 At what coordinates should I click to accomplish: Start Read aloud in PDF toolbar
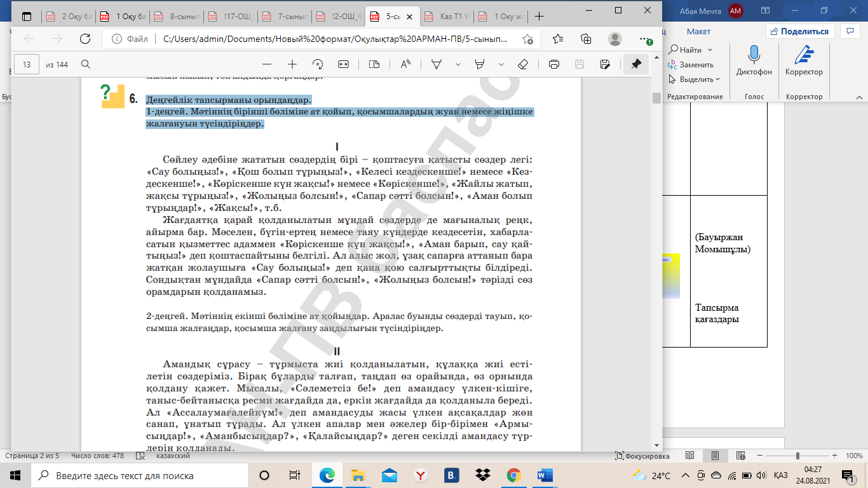[x=405, y=64]
